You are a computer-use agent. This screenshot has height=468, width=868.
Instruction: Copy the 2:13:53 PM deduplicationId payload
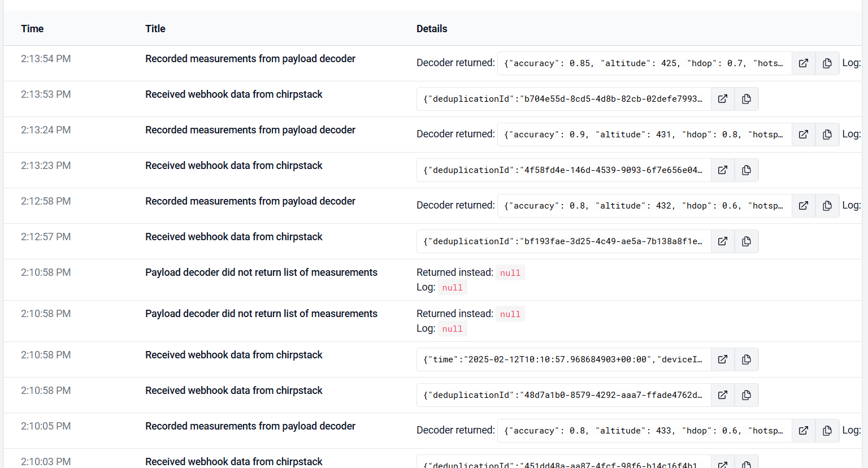point(746,99)
